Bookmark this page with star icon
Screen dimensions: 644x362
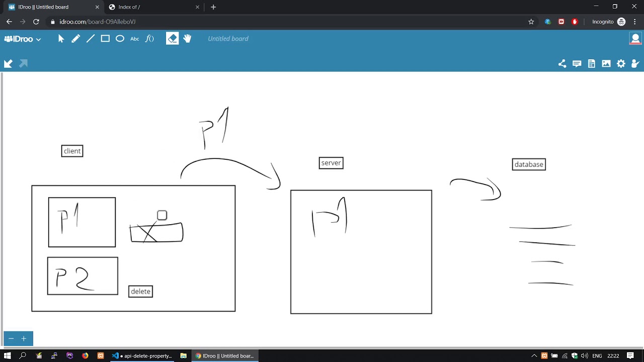[531, 22]
